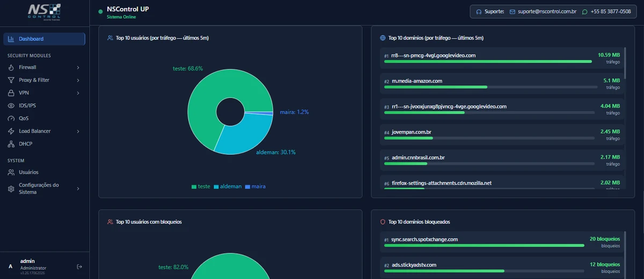
Task: Click the traffic bar for rr8---sn-pmcg-4vgl.googlevideo.com
Action: pyautogui.click(x=489, y=62)
